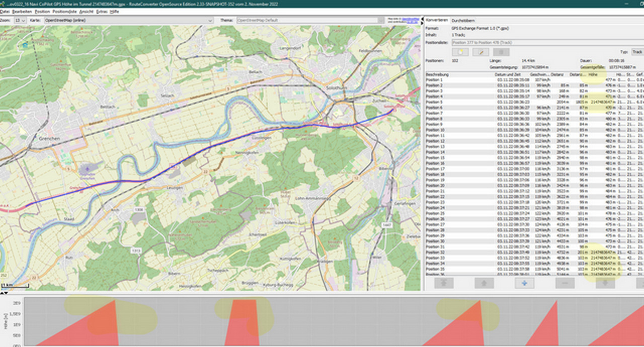Open the Ansicht menu

[86, 11]
